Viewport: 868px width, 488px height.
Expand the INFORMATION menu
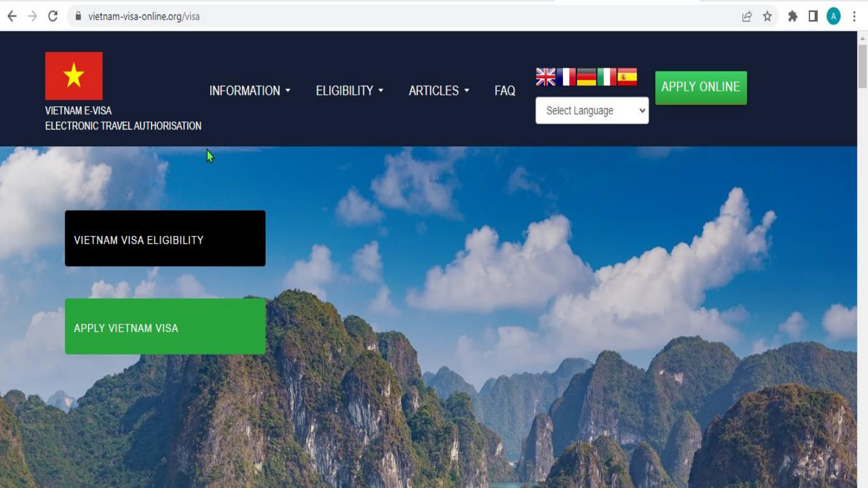click(x=249, y=90)
